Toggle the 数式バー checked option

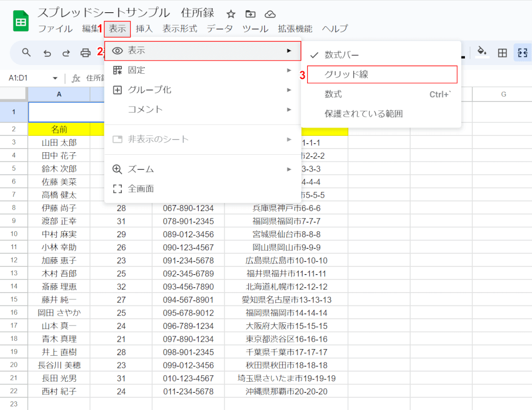342,55
